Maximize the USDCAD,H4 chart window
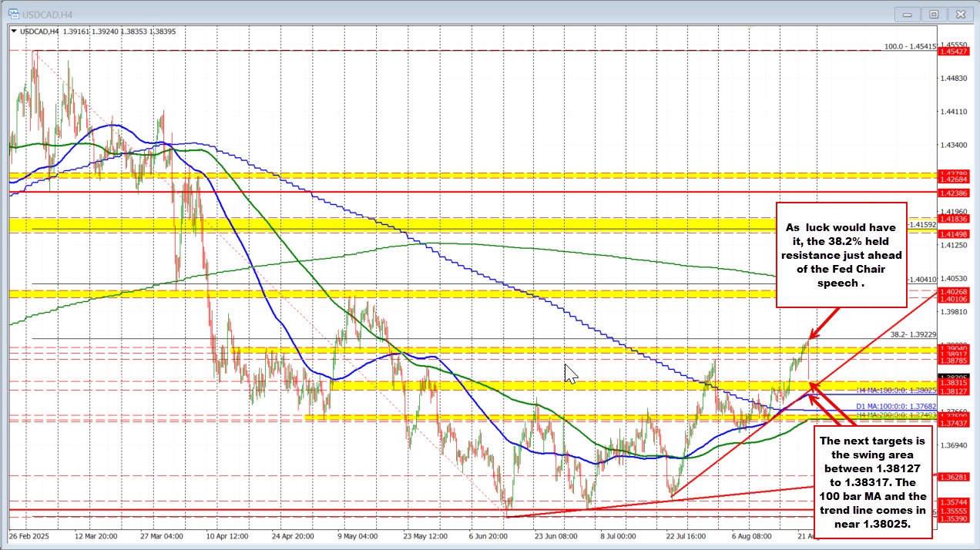 pos(933,13)
